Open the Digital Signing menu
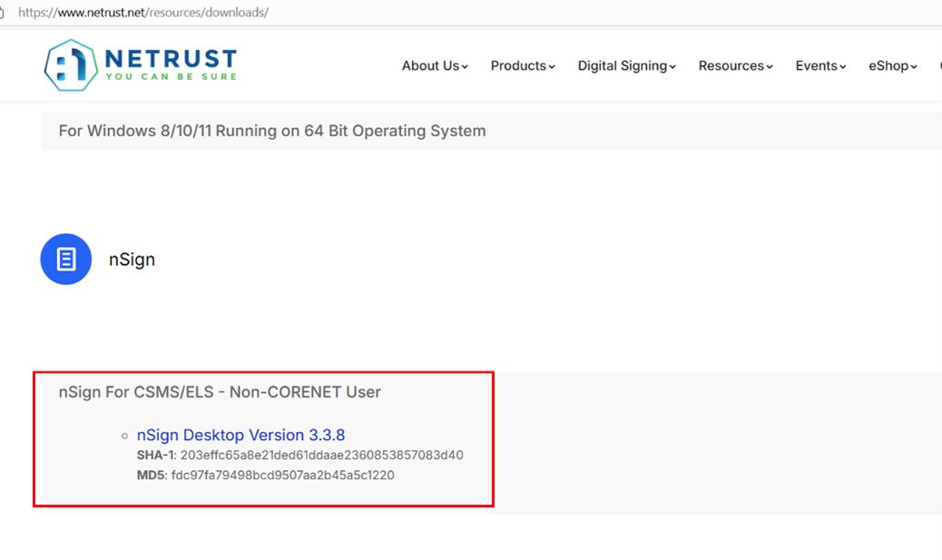This screenshot has height=560, width=942. coord(626,65)
